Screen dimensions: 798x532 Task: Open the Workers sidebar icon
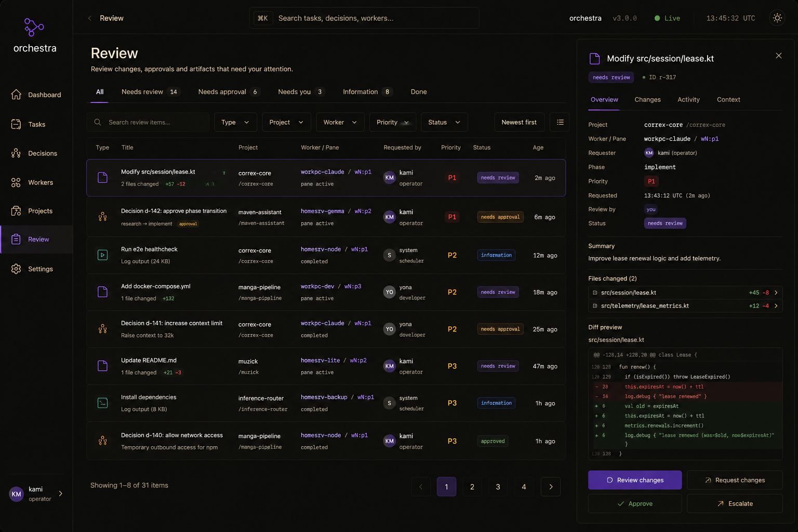[x=16, y=182]
